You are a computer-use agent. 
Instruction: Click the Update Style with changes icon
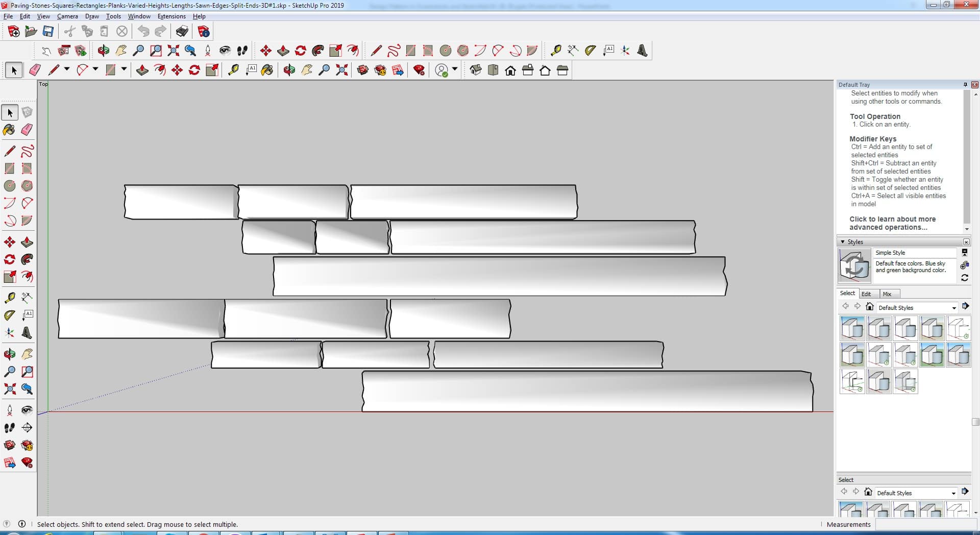click(x=964, y=278)
